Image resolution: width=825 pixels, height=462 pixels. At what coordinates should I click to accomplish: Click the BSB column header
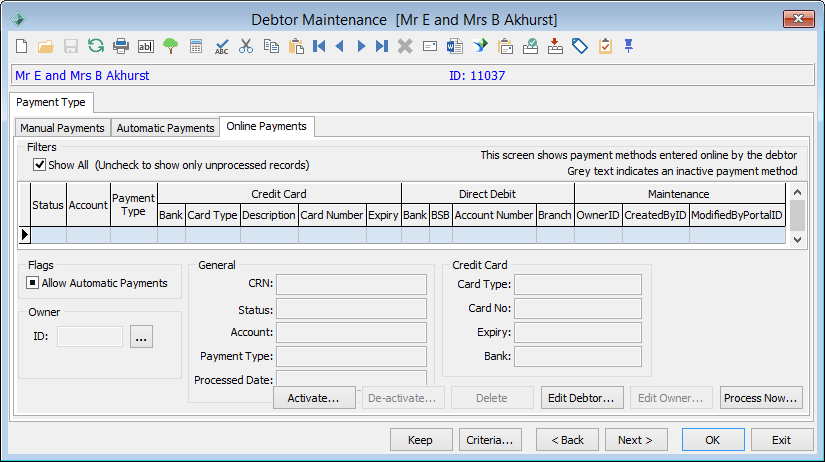point(440,215)
